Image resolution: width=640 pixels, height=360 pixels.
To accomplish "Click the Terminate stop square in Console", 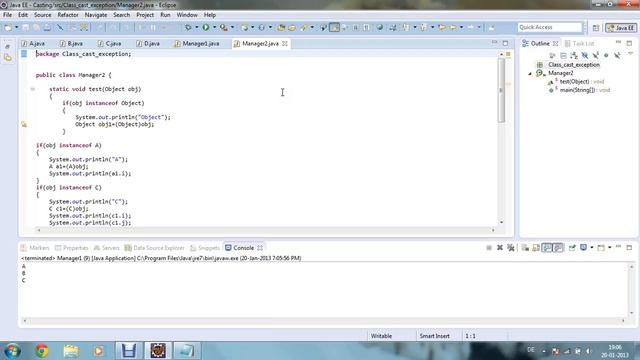I will tap(489, 248).
